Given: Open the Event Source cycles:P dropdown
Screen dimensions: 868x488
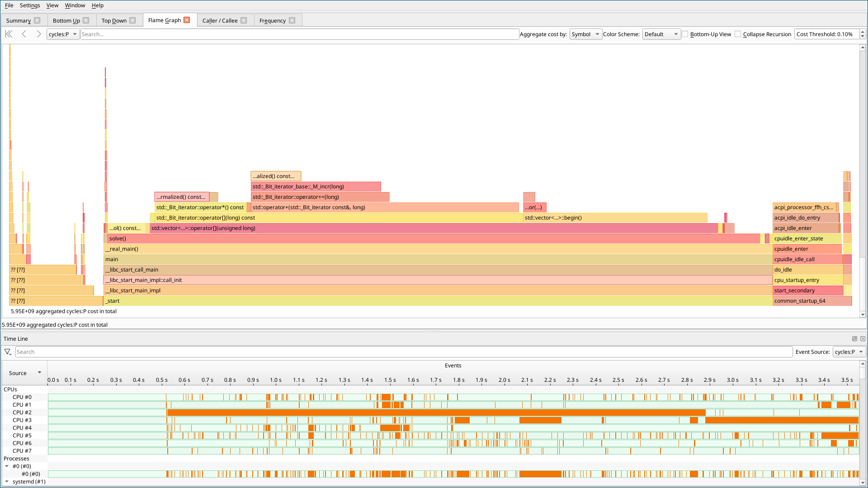Looking at the screenshot, I should (x=849, y=352).
